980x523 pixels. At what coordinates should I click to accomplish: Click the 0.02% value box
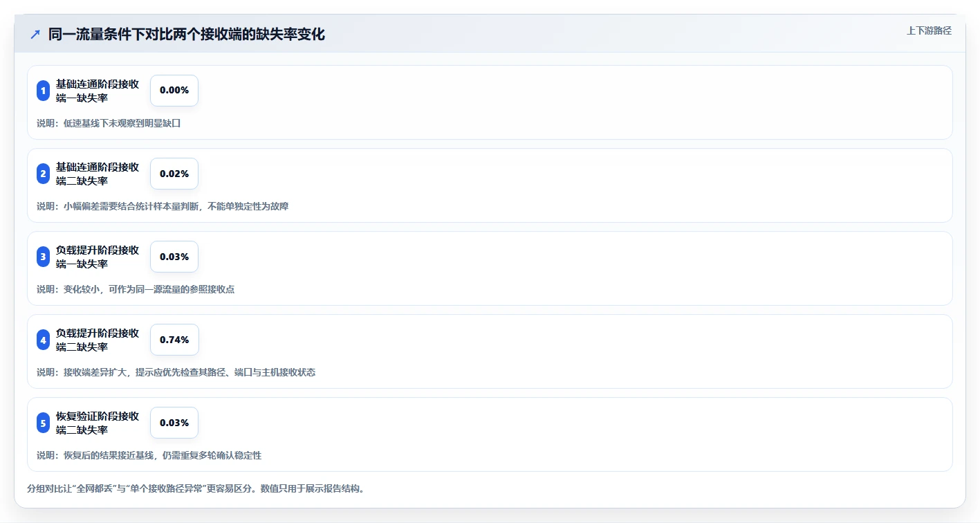tap(174, 174)
